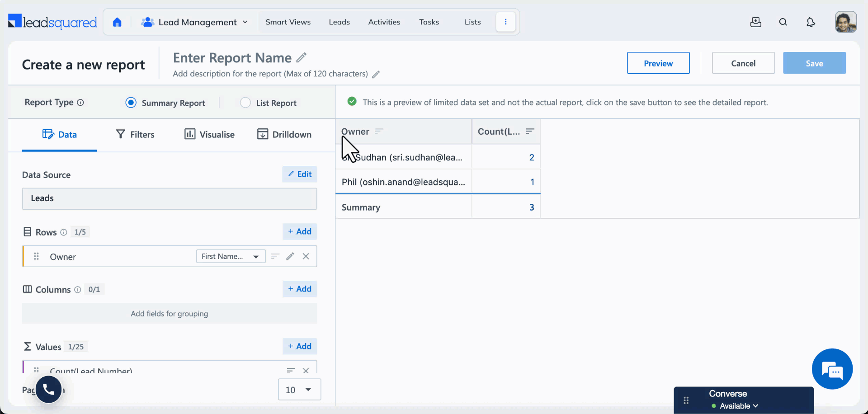The width and height of the screenshot is (868, 414).
Task: Switch to the Filters tab
Action: (135, 134)
